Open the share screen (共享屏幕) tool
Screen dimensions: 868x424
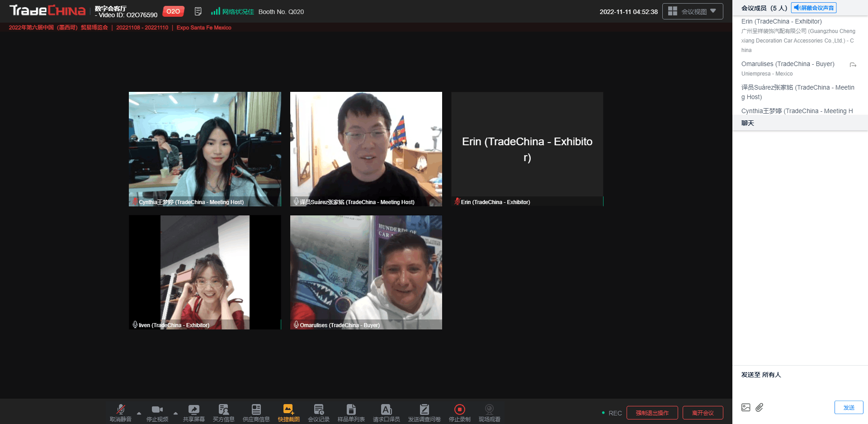tap(193, 412)
